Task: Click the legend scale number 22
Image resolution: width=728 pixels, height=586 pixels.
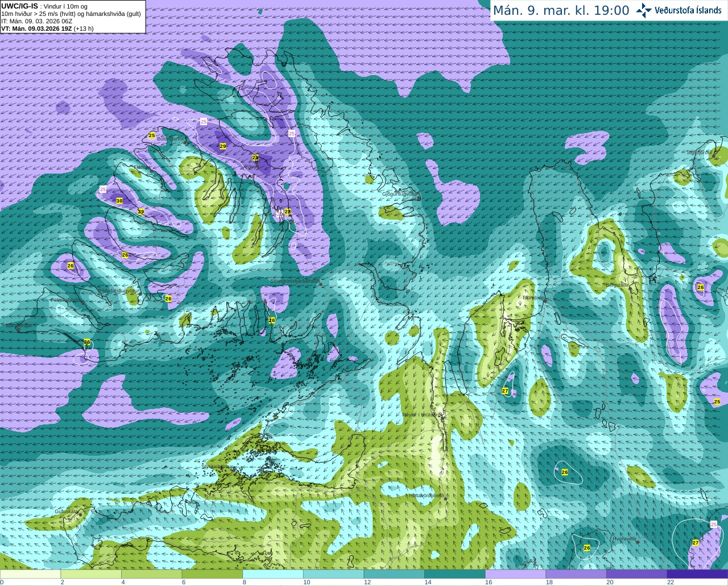Action: pos(671,582)
